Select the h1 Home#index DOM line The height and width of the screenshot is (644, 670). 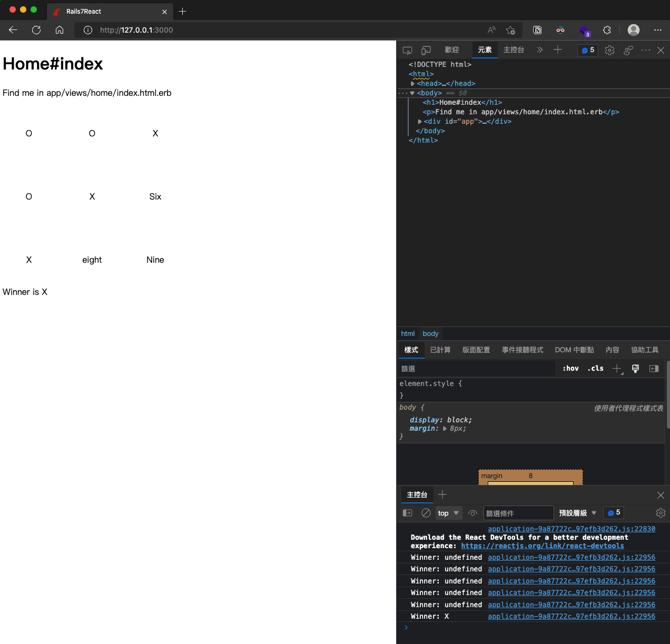pos(462,103)
